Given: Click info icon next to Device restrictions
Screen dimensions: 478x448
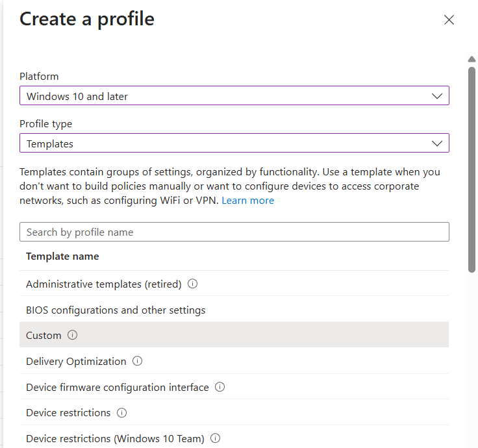Looking at the screenshot, I should tap(121, 413).
